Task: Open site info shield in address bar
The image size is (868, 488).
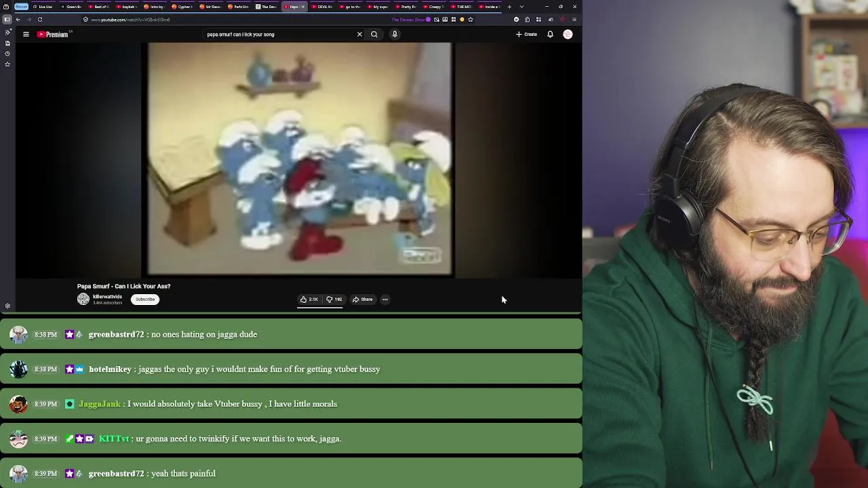Action: 85,20
